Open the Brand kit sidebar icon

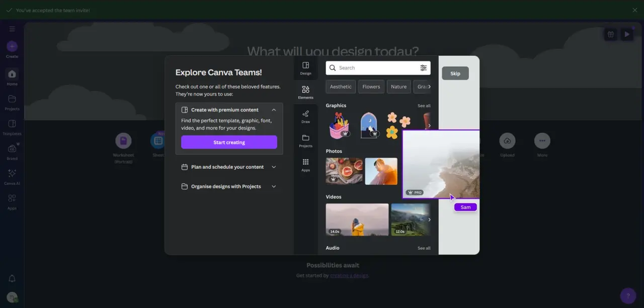(x=12, y=148)
